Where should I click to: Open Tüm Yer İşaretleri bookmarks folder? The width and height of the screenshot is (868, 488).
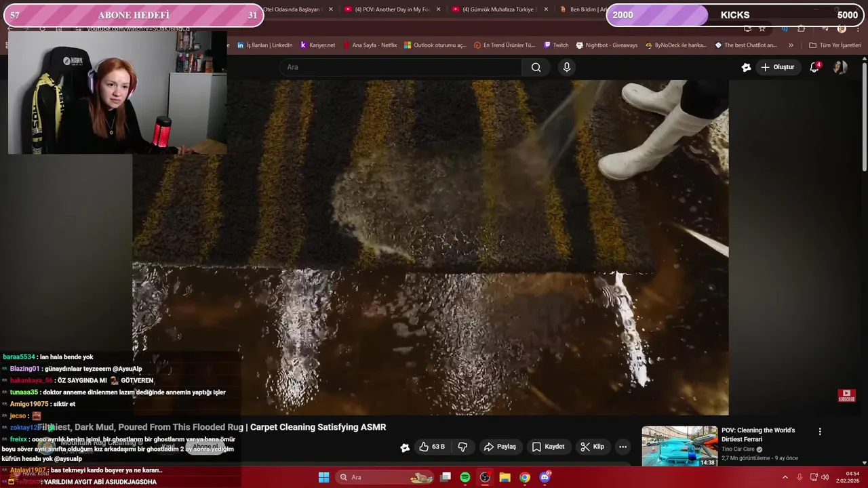[835, 45]
